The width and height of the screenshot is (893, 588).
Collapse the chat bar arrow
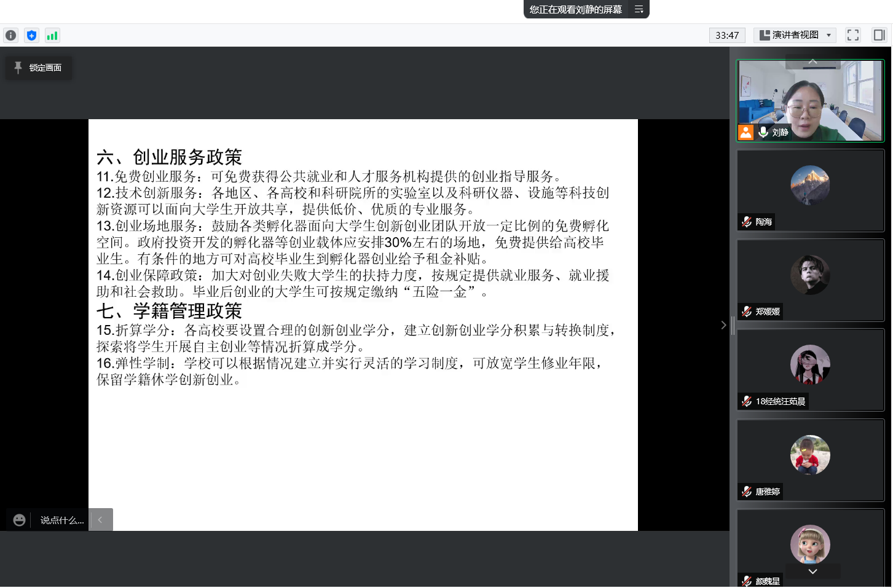coord(101,520)
